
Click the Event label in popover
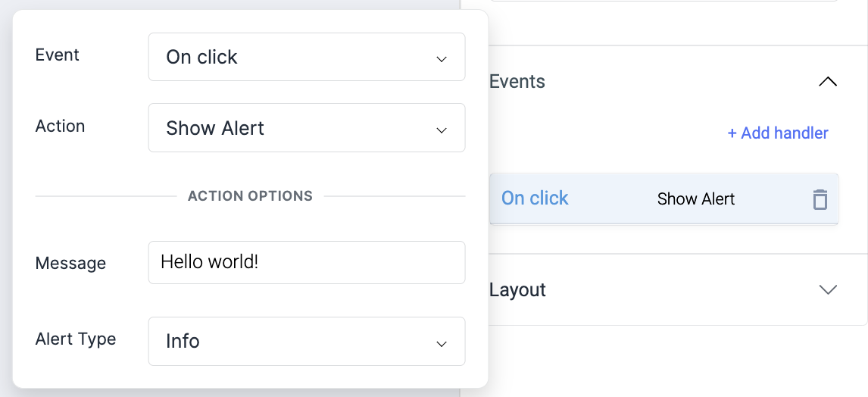[x=58, y=55]
